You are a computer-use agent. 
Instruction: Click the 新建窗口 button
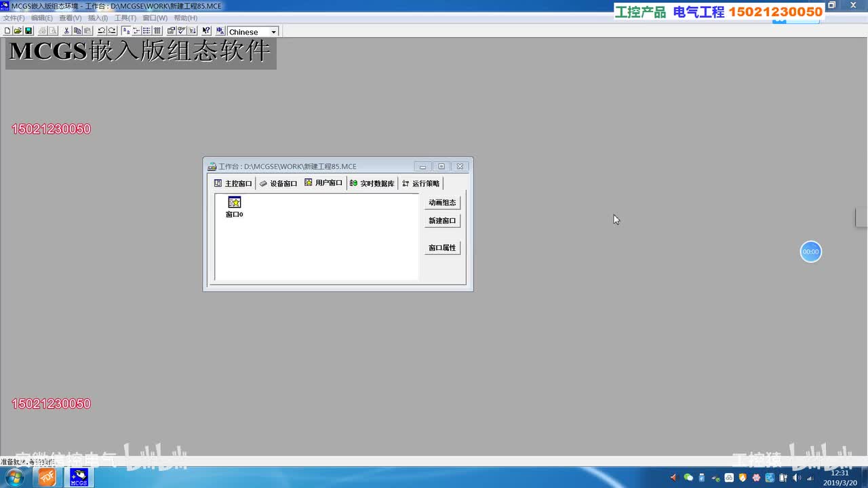coord(442,221)
